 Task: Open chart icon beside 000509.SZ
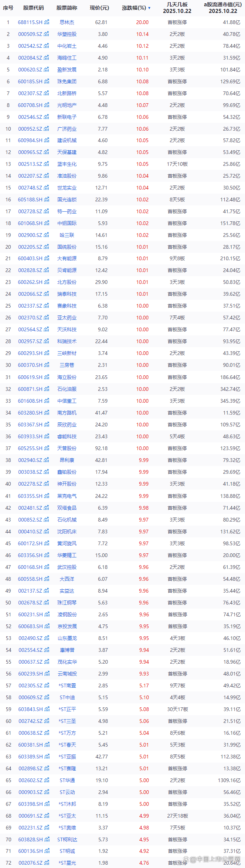[47, 34]
